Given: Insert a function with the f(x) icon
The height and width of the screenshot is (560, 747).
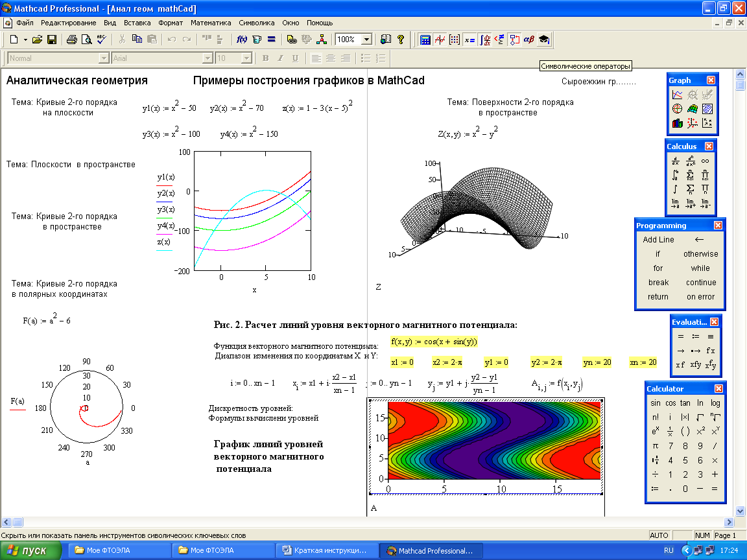Looking at the screenshot, I should (242, 40).
